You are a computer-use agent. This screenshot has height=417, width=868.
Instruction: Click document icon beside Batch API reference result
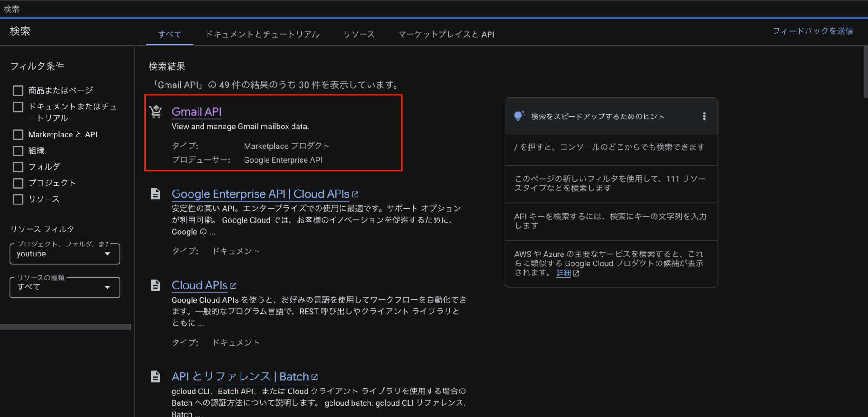156,377
